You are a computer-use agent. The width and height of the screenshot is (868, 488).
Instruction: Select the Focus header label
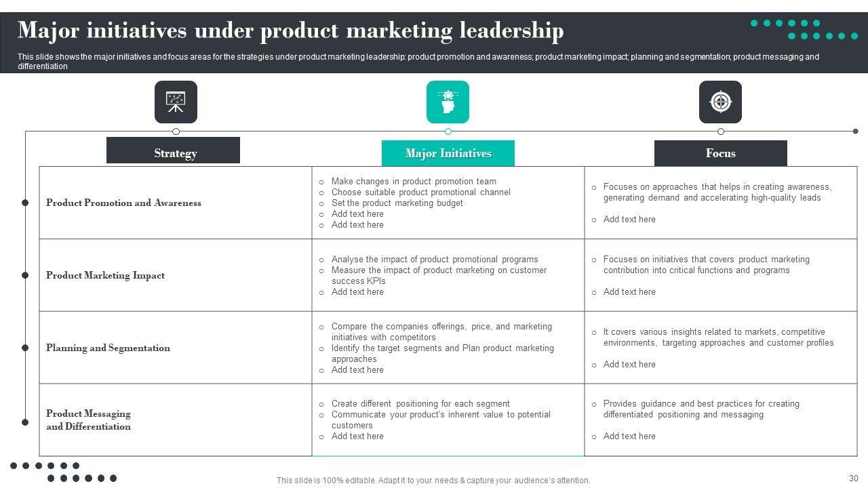click(x=720, y=153)
